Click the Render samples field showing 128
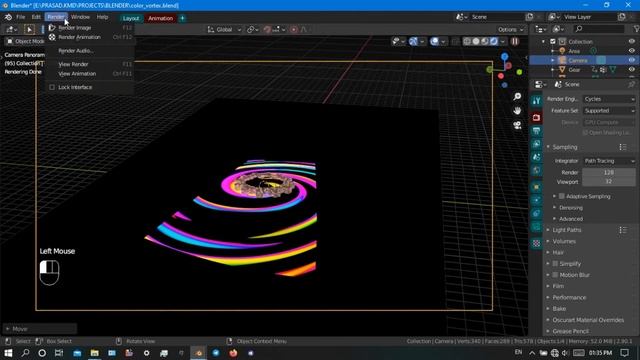This screenshot has width=640, height=360. pos(609,173)
